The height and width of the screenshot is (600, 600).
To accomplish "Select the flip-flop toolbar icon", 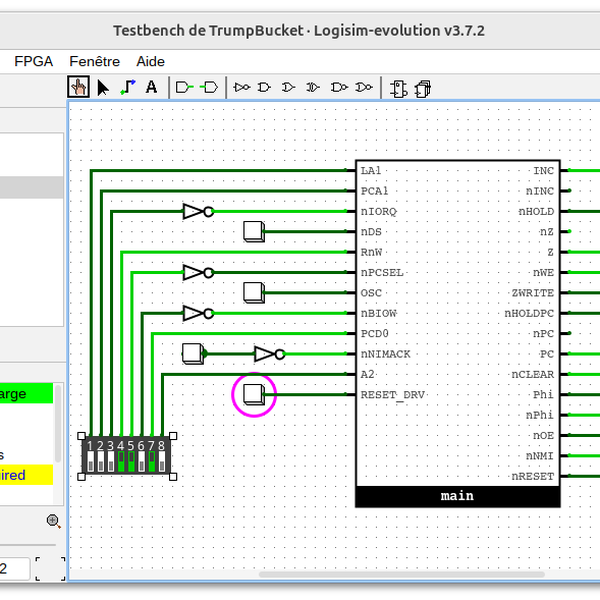I will (398, 88).
